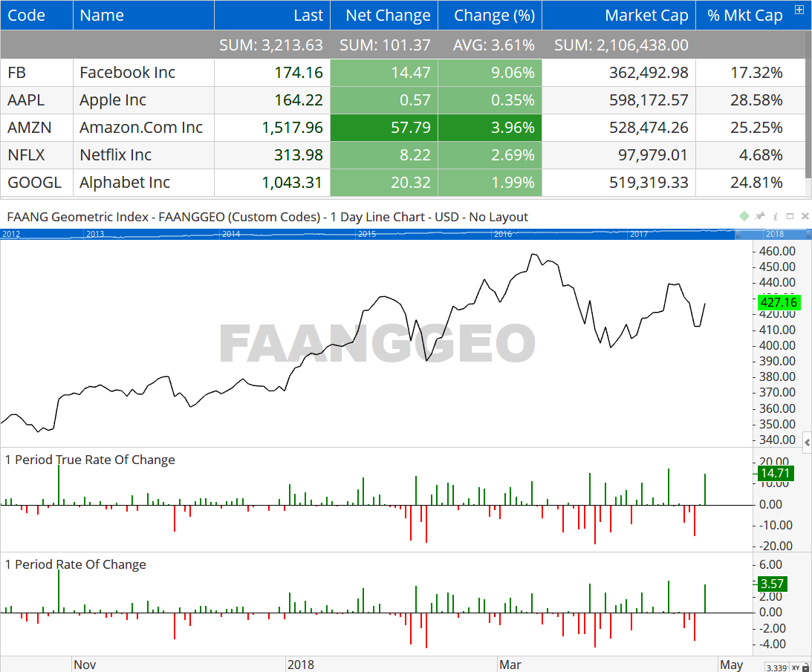Click the 3.57 Rate Of Change value label
812x672 pixels.
tap(772, 584)
